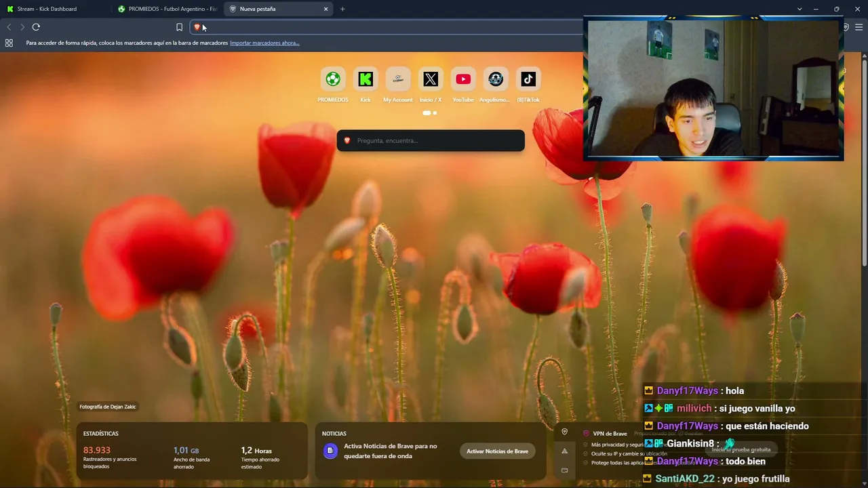Close the Nueva pestaña tab

(325, 9)
